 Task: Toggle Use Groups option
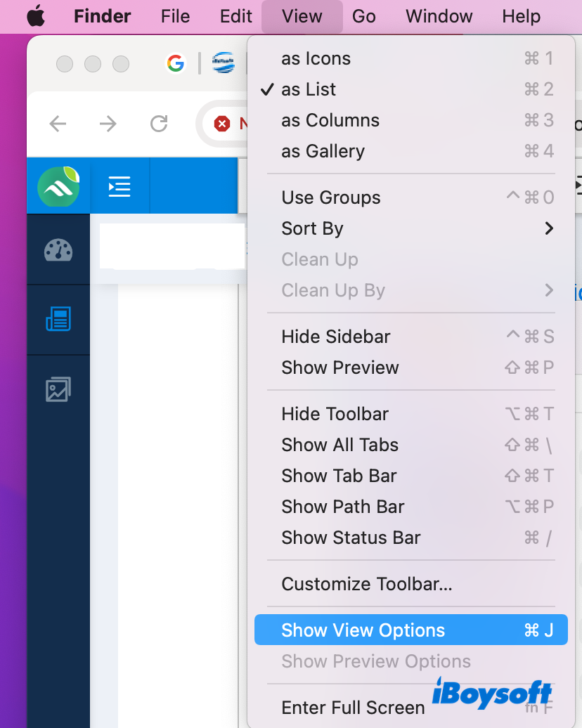pyautogui.click(x=331, y=198)
